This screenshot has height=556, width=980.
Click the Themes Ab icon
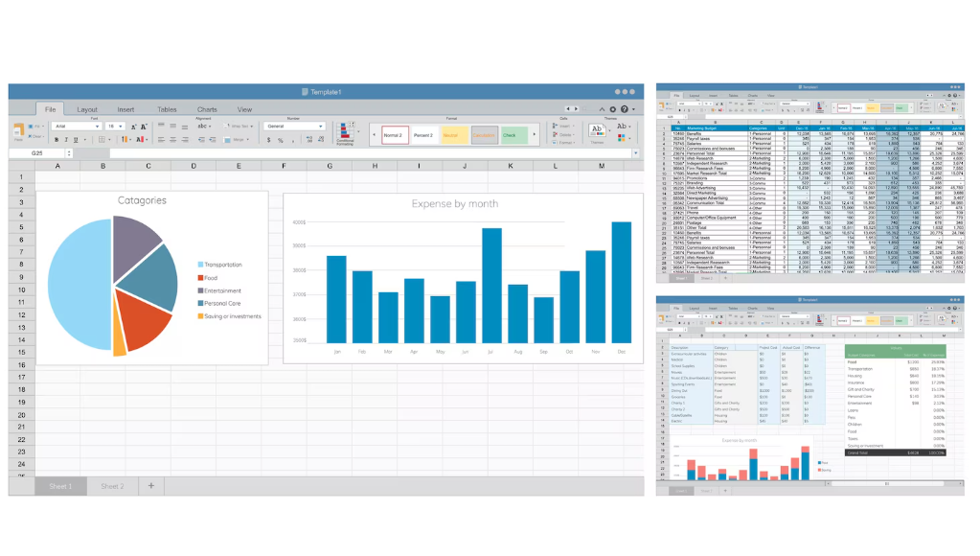[597, 129]
